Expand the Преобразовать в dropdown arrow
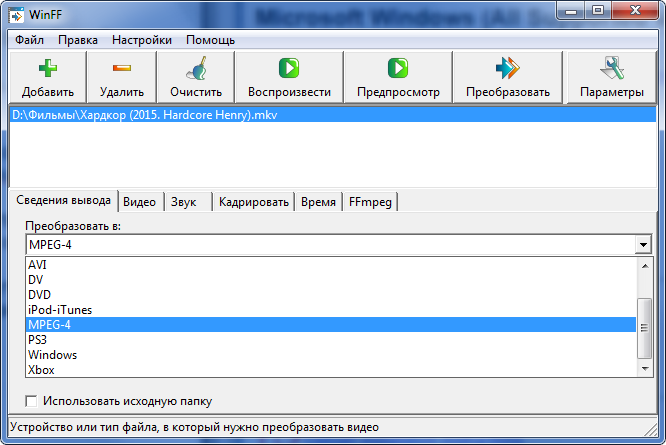This screenshot has width=666, height=445. click(x=643, y=245)
